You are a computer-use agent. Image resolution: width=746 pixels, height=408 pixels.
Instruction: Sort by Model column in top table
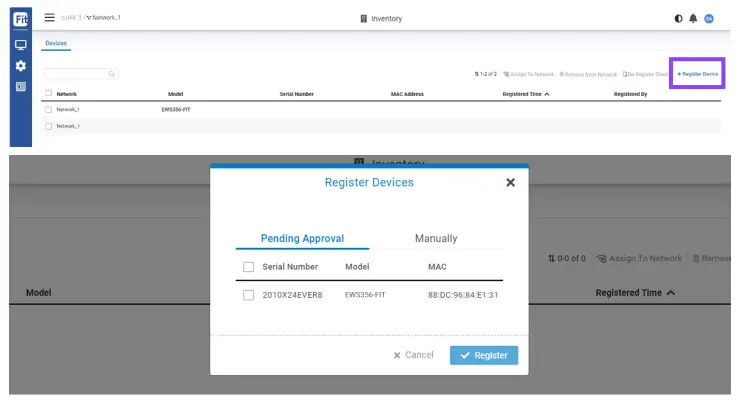pyautogui.click(x=176, y=94)
